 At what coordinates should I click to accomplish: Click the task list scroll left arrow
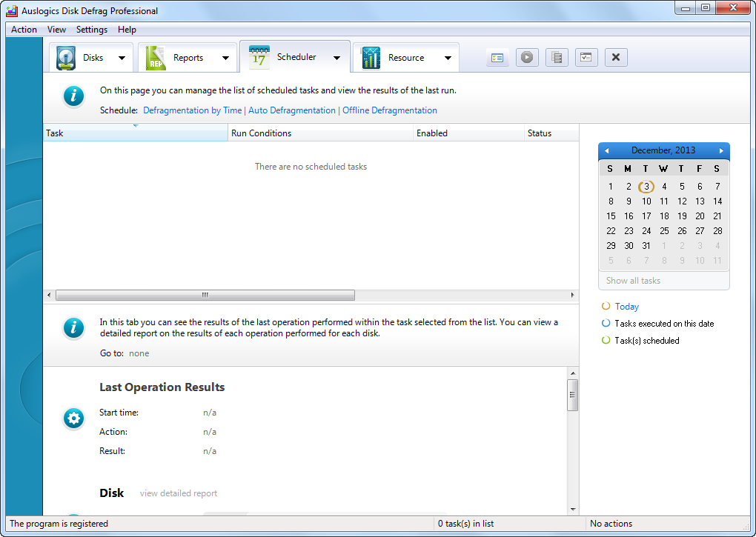[x=49, y=295]
